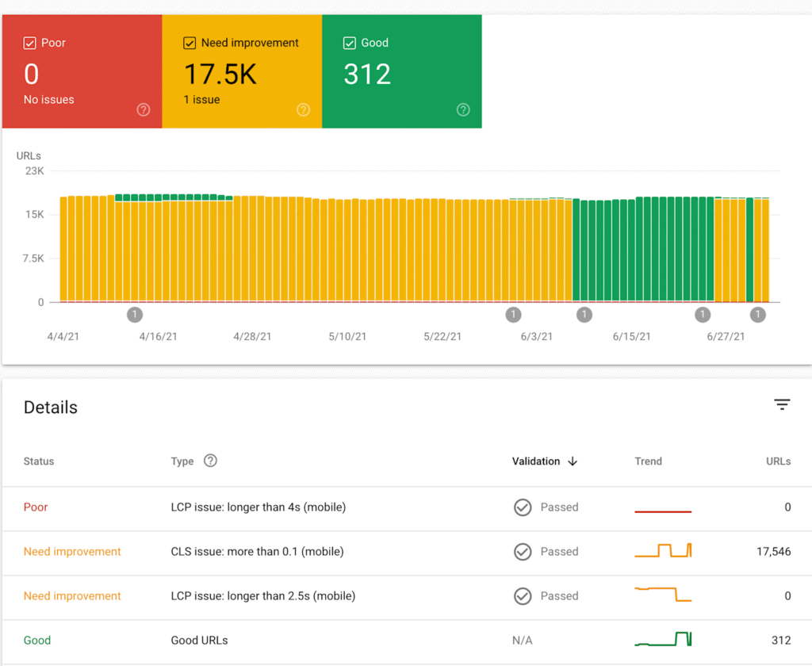Viewport: 812px width, 666px height.
Task: Click the Passed icon on the LCP 4s row
Action: click(x=523, y=507)
